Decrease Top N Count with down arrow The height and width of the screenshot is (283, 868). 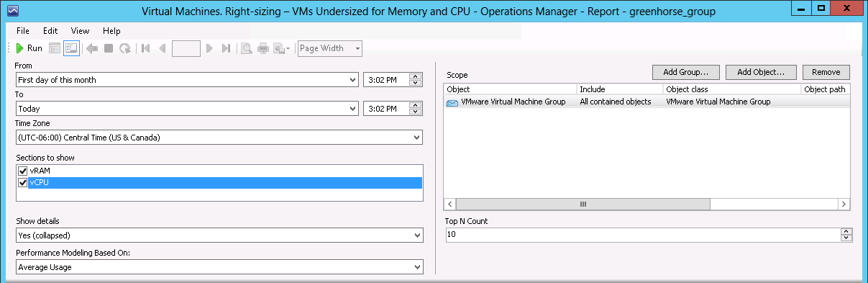click(x=846, y=238)
